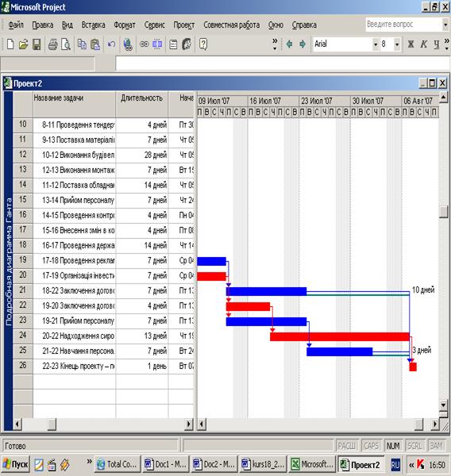Toggle Italic formatting button К
This screenshot has height=476, width=451.
(x=423, y=44)
